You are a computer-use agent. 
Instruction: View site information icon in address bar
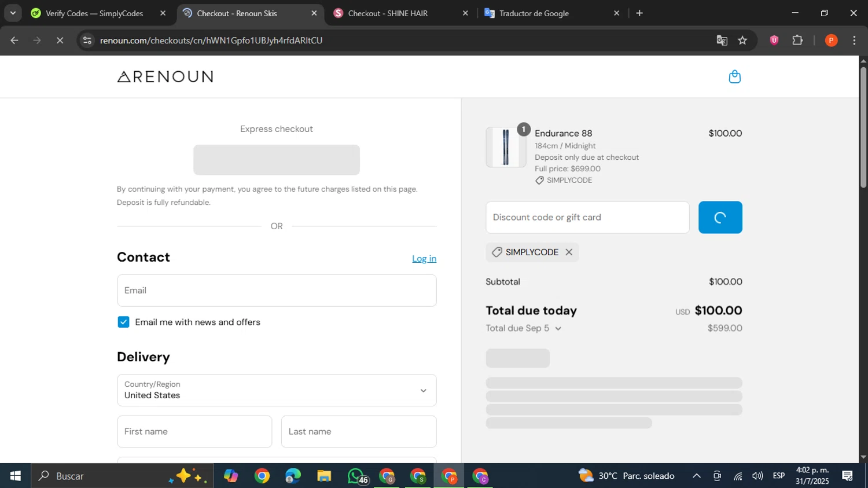(x=87, y=40)
